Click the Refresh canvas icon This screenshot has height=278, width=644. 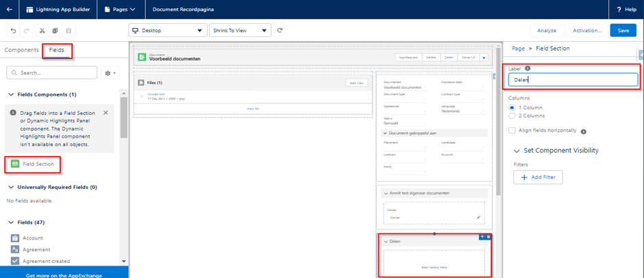[280, 31]
